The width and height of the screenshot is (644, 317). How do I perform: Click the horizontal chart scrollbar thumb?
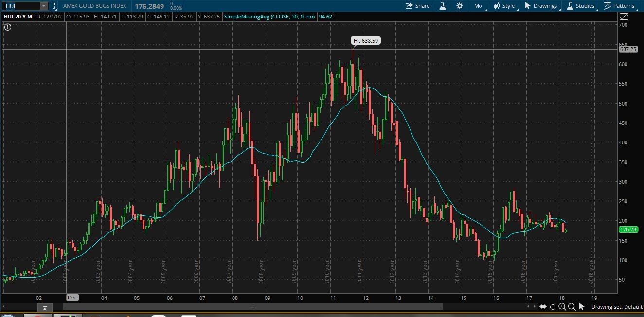click(252, 306)
